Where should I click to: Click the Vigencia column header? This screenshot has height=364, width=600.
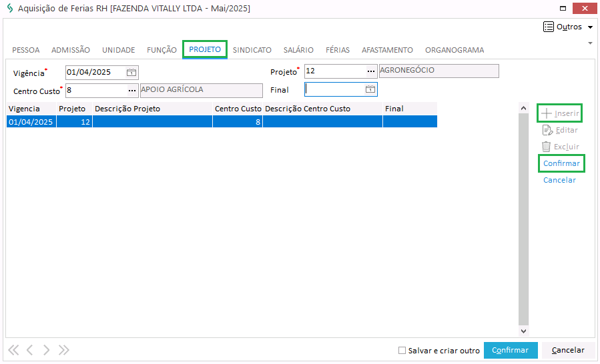(x=31, y=109)
